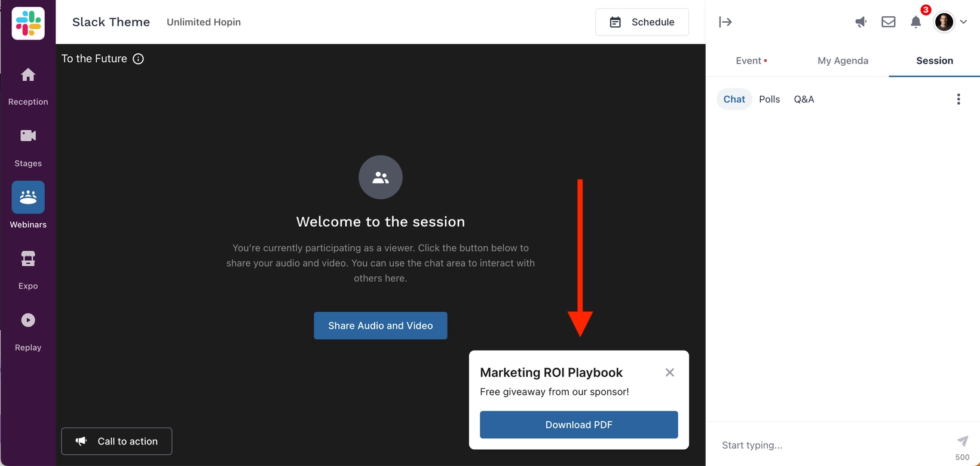Open direct messages envelope icon
This screenshot has width=980, height=466.
[889, 22]
